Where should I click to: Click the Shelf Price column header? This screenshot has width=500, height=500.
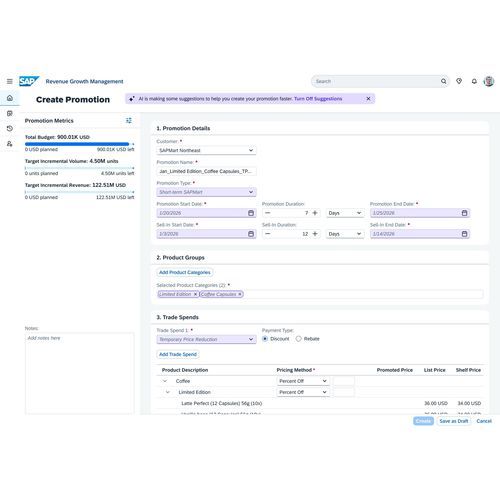click(x=468, y=370)
